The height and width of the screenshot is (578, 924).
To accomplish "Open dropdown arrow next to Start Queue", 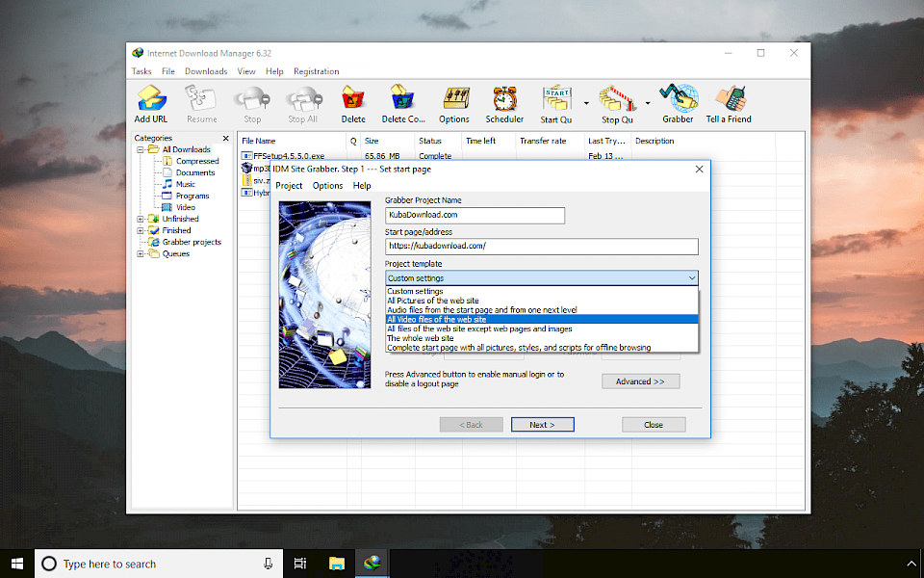I will [x=586, y=103].
